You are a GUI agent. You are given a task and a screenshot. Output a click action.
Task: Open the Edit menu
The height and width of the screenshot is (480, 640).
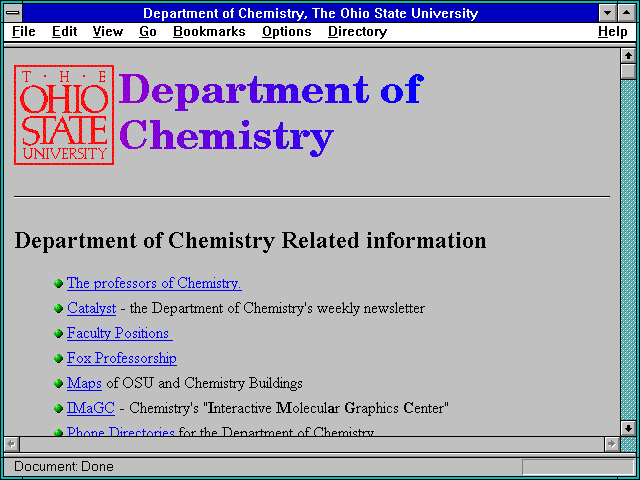click(64, 32)
